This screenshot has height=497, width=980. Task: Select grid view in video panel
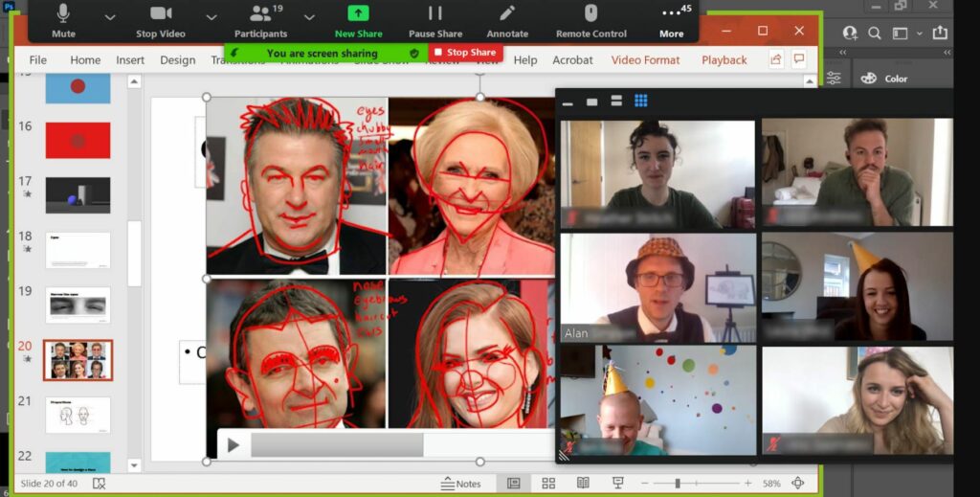pos(641,102)
